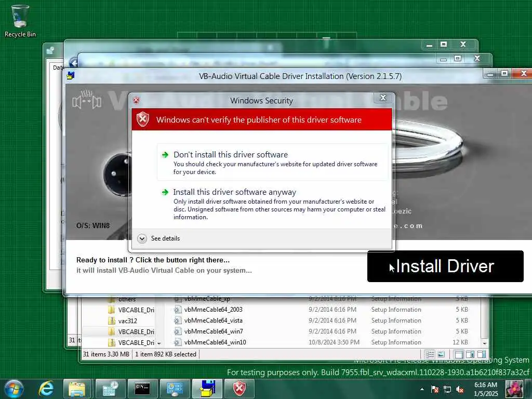Toggle the first pane layout button in status bar
The image size is (532, 399).
pyautogui.click(x=459, y=354)
